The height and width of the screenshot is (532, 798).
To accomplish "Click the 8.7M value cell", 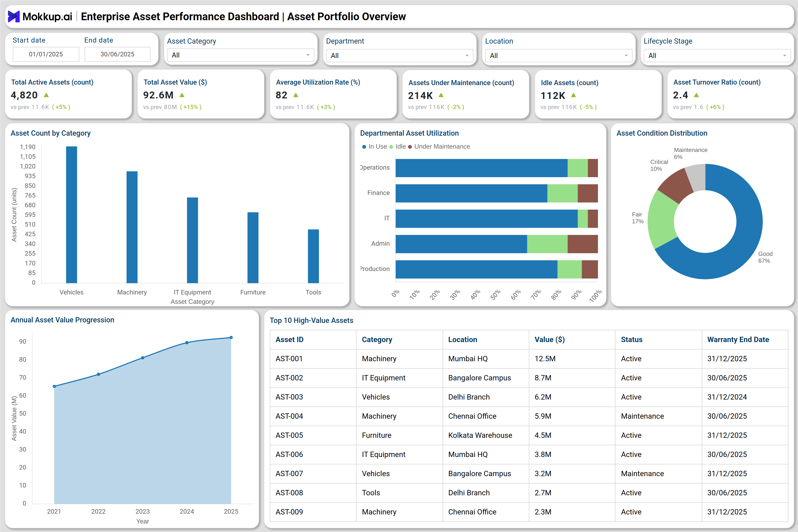I will point(572,378).
